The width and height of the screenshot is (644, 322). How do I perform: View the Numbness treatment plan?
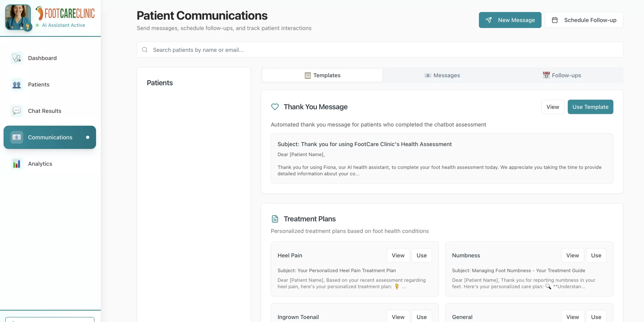point(573,255)
